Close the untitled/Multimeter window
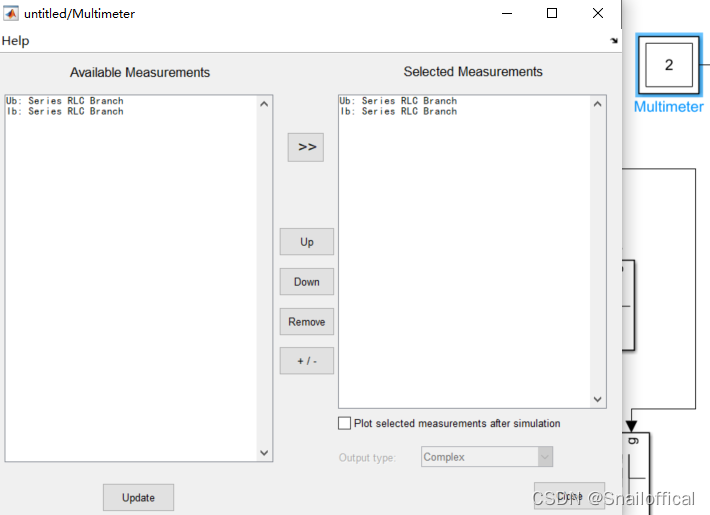The width and height of the screenshot is (710, 515). (x=598, y=14)
